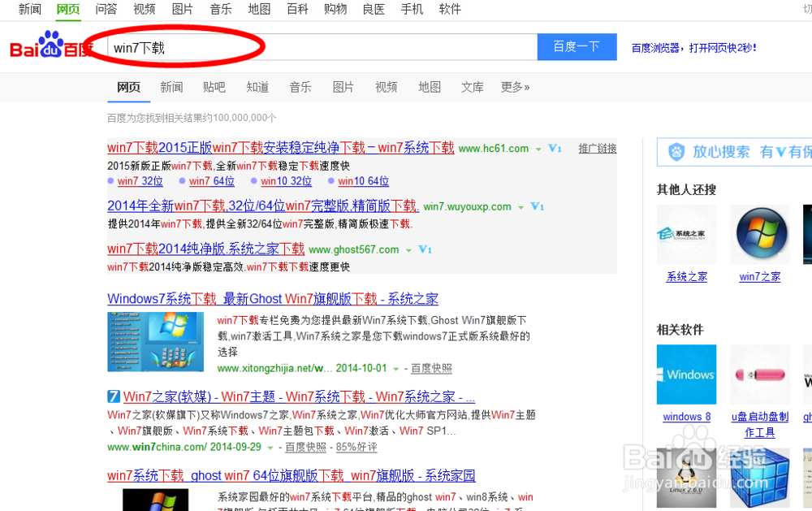The height and width of the screenshot is (511, 812).
Task: Switch to the 地图 search tab below search box
Action: 430,87
